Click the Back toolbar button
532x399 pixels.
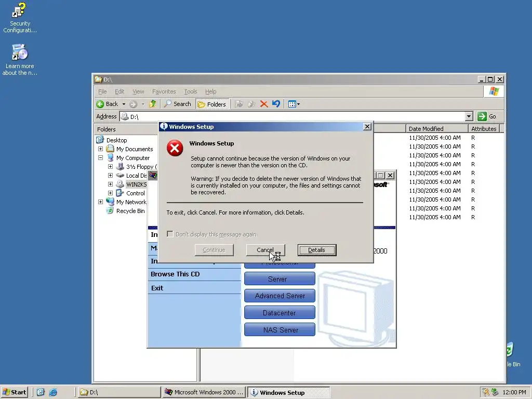coord(107,104)
